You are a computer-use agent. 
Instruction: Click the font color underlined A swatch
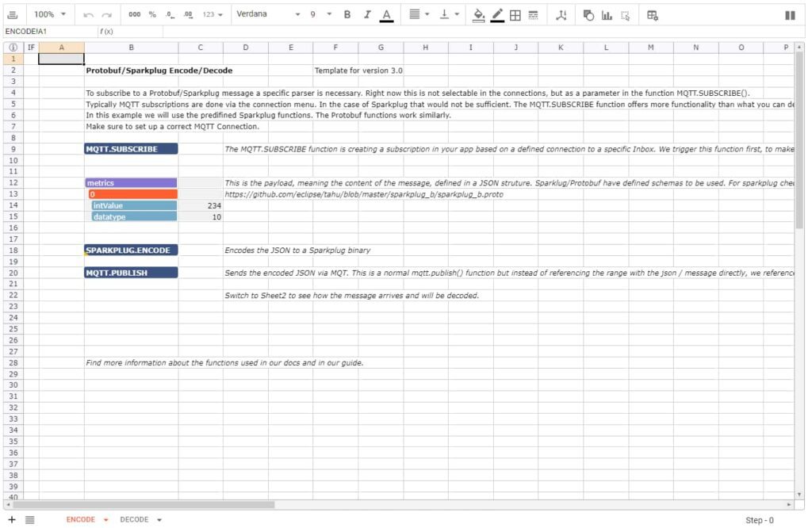tap(386, 14)
